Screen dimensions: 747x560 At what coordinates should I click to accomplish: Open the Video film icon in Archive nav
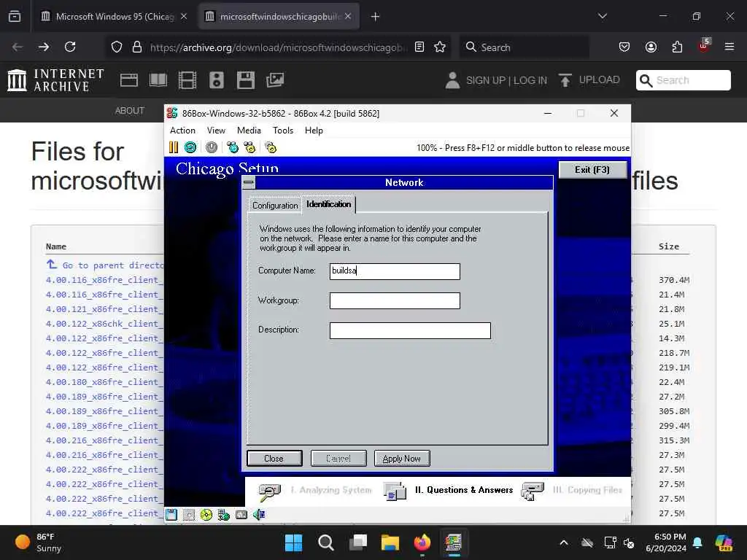[187, 80]
